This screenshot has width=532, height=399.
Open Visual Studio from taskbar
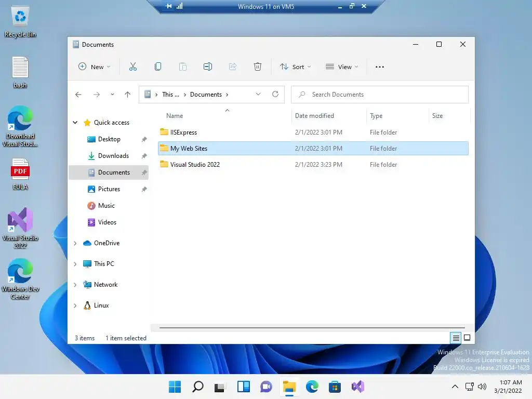tap(357, 387)
